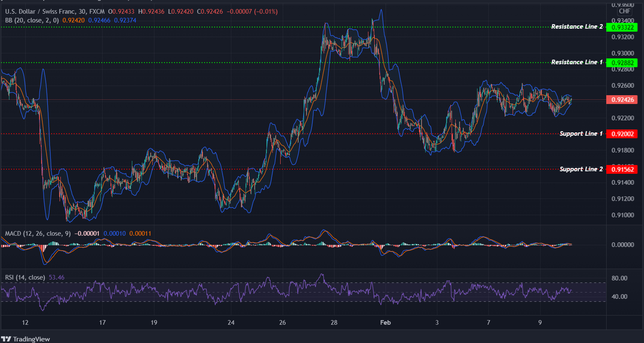Click the CHF label on the price scale
This screenshot has height=343, width=644.
pyautogui.click(x=625, y=11)
